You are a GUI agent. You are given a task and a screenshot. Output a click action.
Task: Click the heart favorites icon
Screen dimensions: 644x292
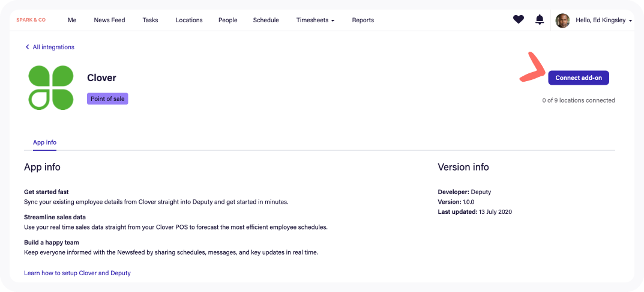tap(519, 20)
